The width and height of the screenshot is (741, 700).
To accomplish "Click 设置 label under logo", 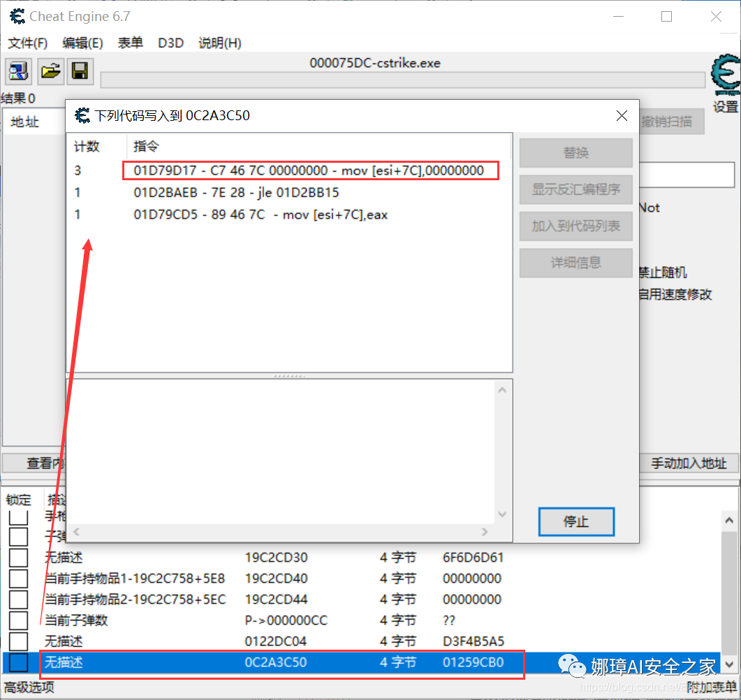I will [726, 107].
